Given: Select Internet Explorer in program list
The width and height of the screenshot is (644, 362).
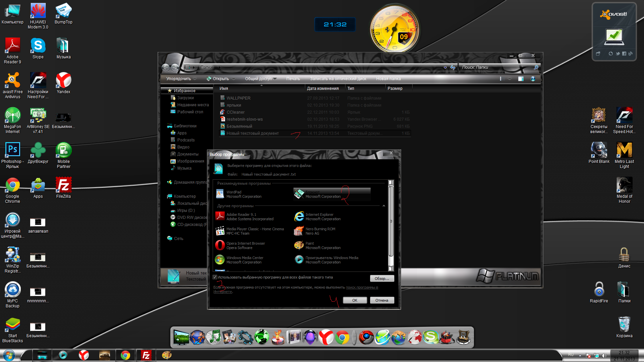Looking at the screenshot, I should coord(318,217).
